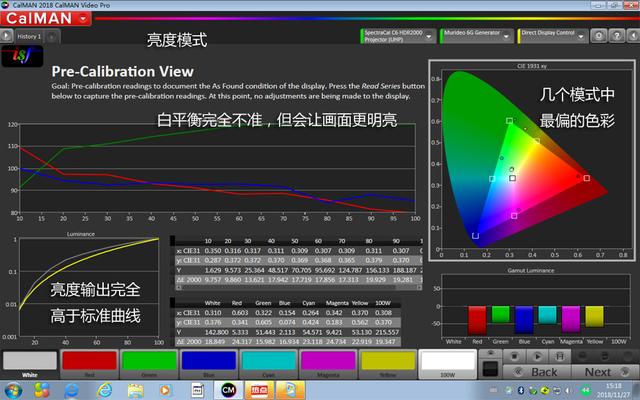The image size is (640, 400).
Task: Click the Gamut Luminance bar chart
Action: coord(535,305)
